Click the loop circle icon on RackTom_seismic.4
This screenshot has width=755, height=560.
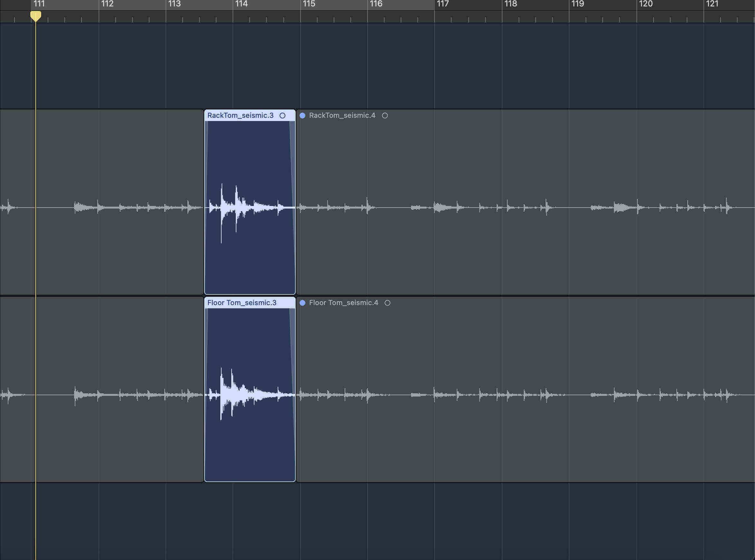385,116
